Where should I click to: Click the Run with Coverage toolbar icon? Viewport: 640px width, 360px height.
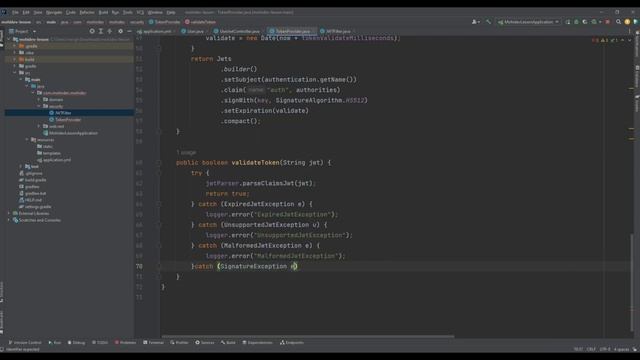pos(585,22)
